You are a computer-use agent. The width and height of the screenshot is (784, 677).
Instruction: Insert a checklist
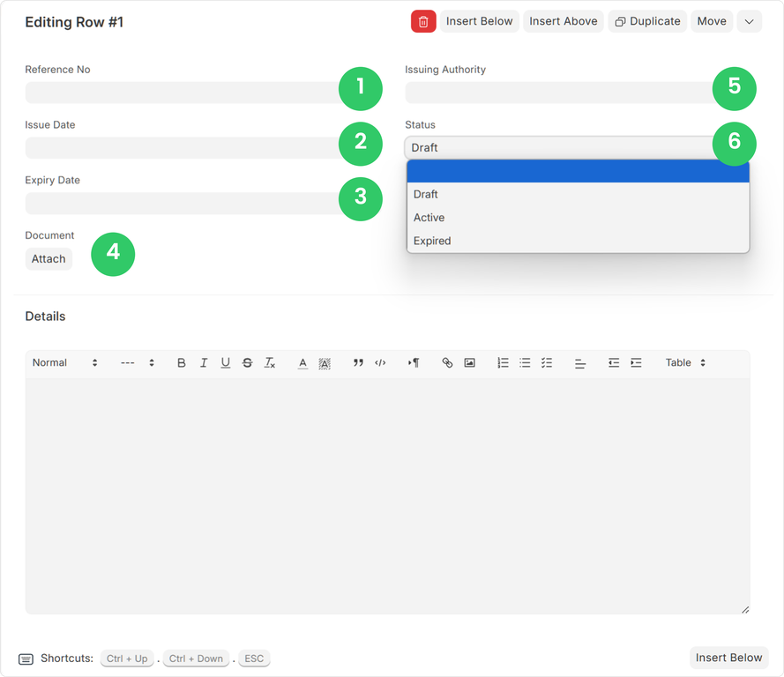pos(546,362)
